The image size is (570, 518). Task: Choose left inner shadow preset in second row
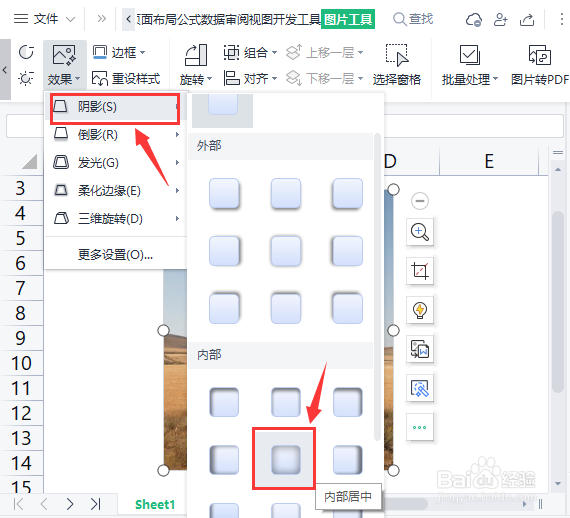click(x=224, y=460)
